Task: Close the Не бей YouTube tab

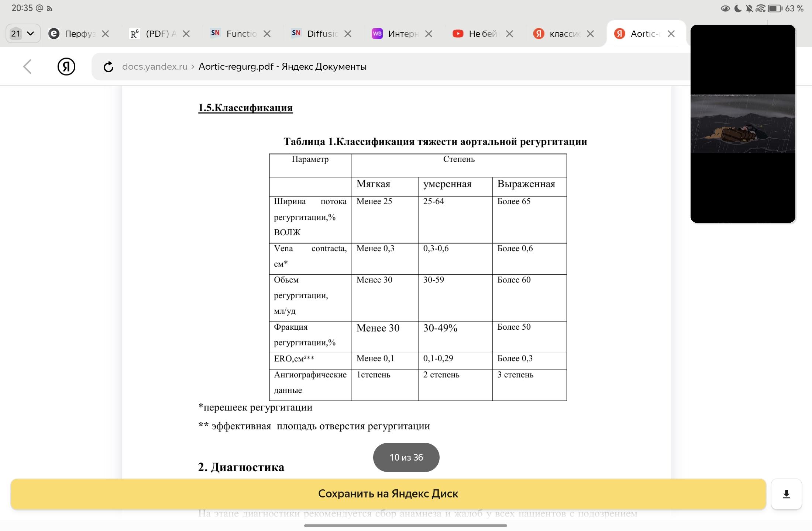Action: click(510, 34)
